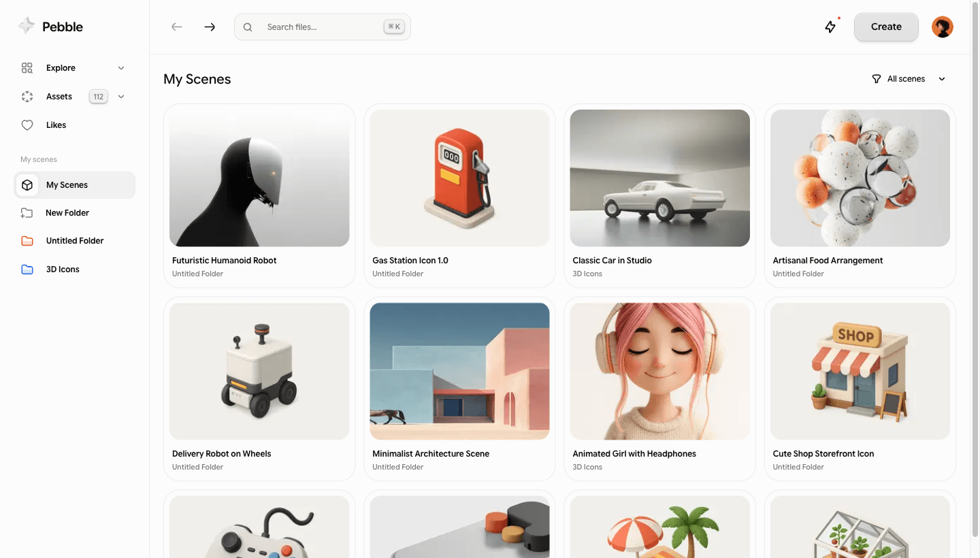Click the Pebble logo icon
Viewport: 980px width, 558px height.
tap(27, 27)
